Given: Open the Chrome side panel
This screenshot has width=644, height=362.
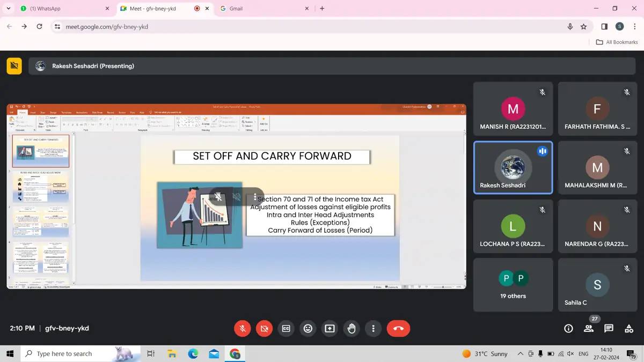Looking at the screenshot, I should click(x=604, y=26).
